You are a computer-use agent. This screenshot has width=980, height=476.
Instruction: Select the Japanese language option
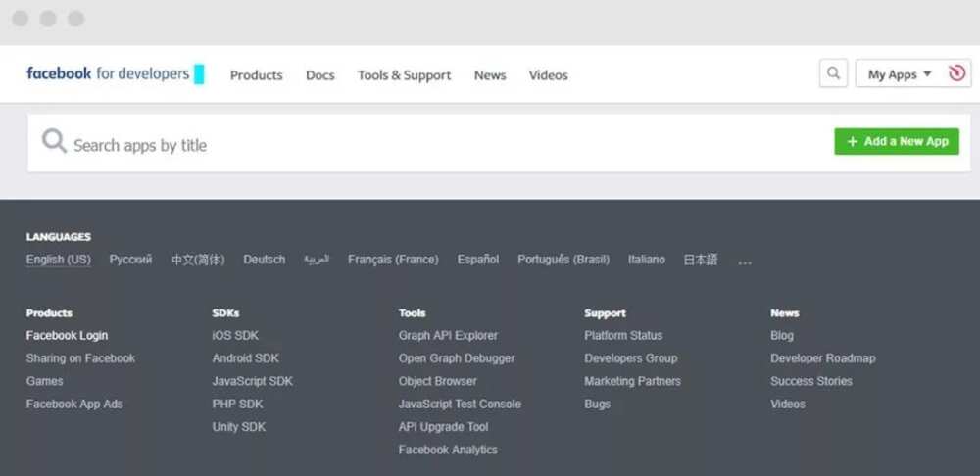coord(701,260)
